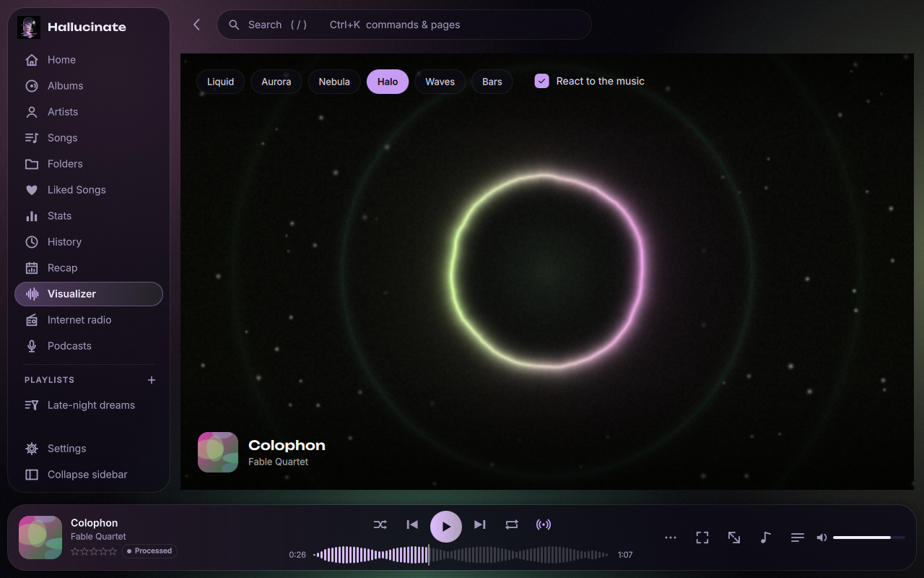Enter fullscreen mode
The image size is (924, 578).
tap(702, 538)
